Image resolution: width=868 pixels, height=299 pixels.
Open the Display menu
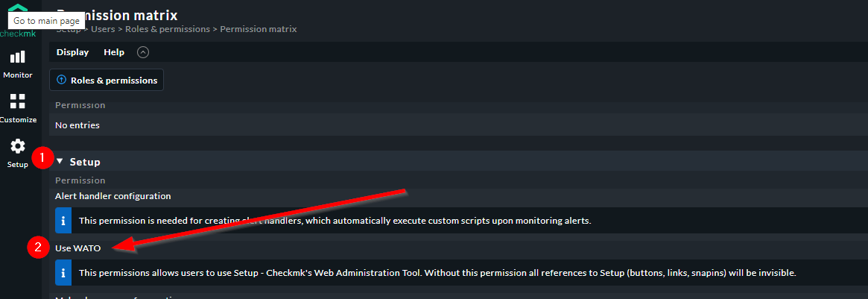(x=72, y=52)
